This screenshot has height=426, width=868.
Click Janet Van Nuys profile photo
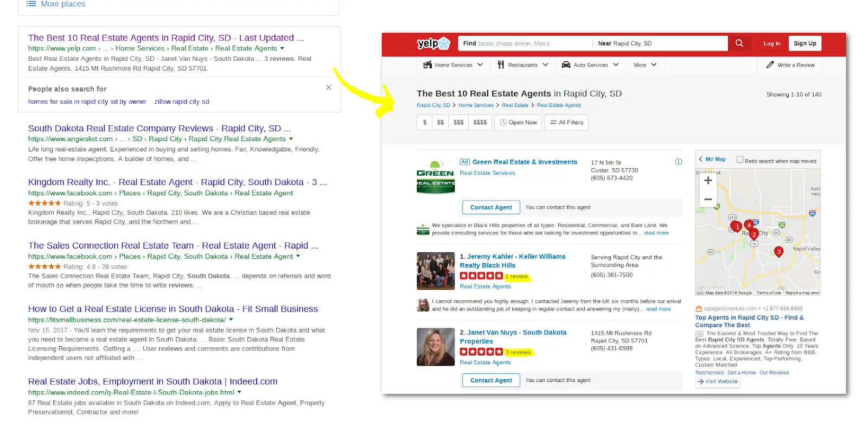point(436,347)
